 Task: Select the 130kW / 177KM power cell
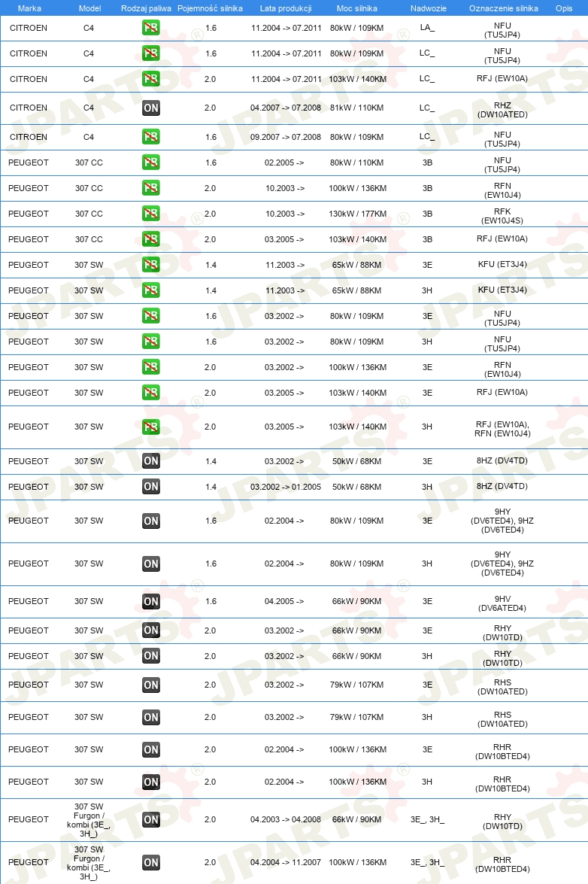click(x=358, y=214)
